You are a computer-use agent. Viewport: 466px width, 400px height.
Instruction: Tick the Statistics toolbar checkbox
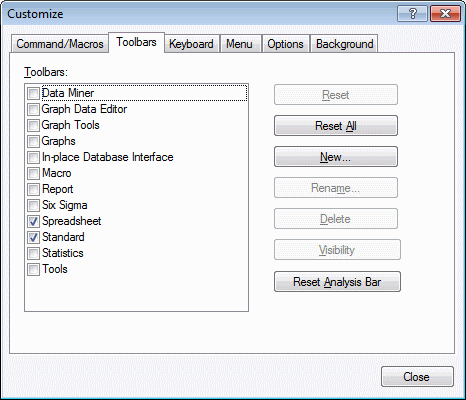(33, 253)
